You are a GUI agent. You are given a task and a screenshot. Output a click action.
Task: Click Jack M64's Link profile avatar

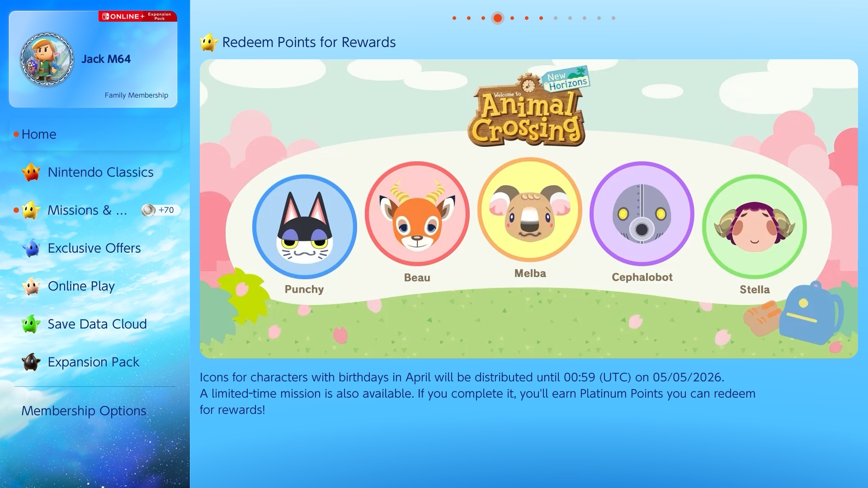pos(47,59)
